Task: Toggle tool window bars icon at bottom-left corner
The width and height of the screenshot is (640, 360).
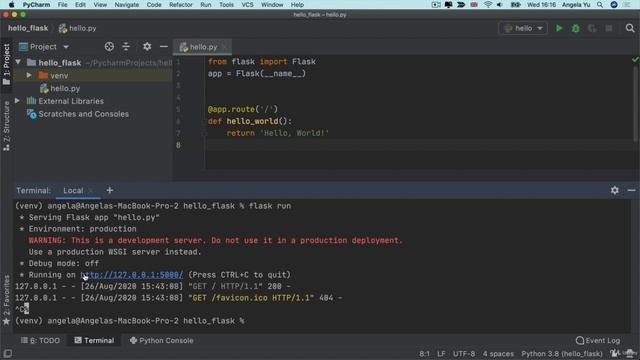Action: pyautogui.click(x=7, y=353)
